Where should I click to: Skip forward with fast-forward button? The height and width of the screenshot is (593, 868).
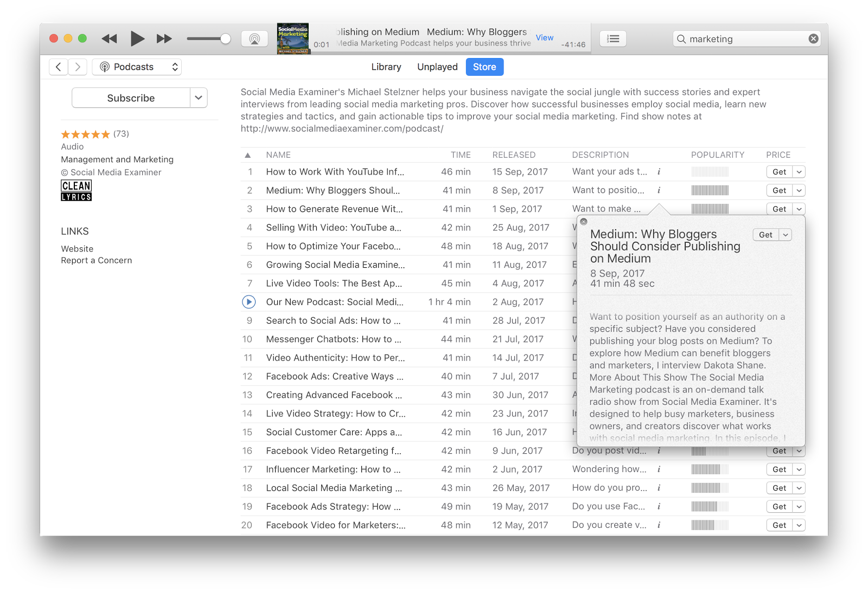pyautogui.click(x=164, y=38)
